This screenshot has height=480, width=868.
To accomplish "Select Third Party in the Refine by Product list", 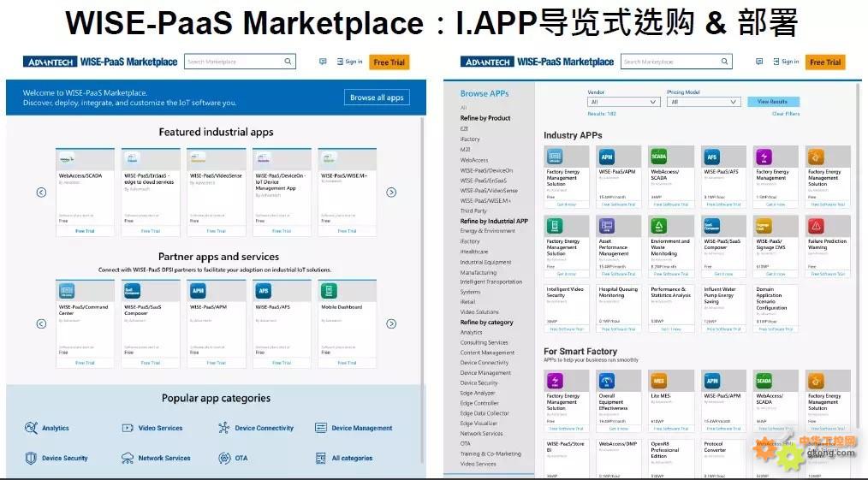I will (473, 210).
